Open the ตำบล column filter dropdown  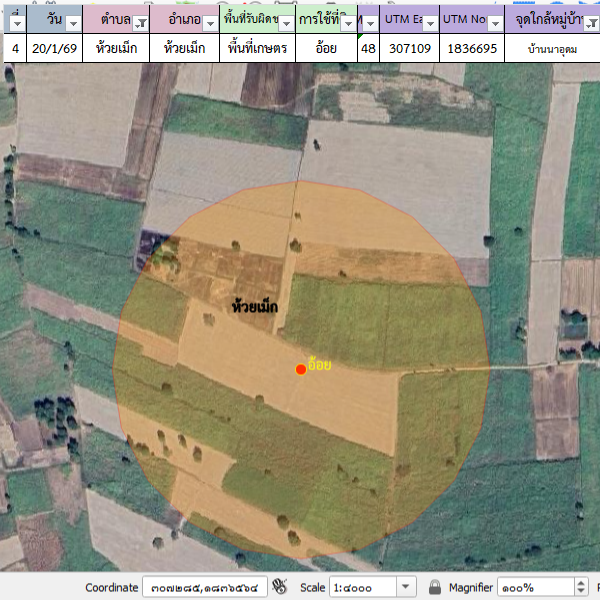point(140,23)
